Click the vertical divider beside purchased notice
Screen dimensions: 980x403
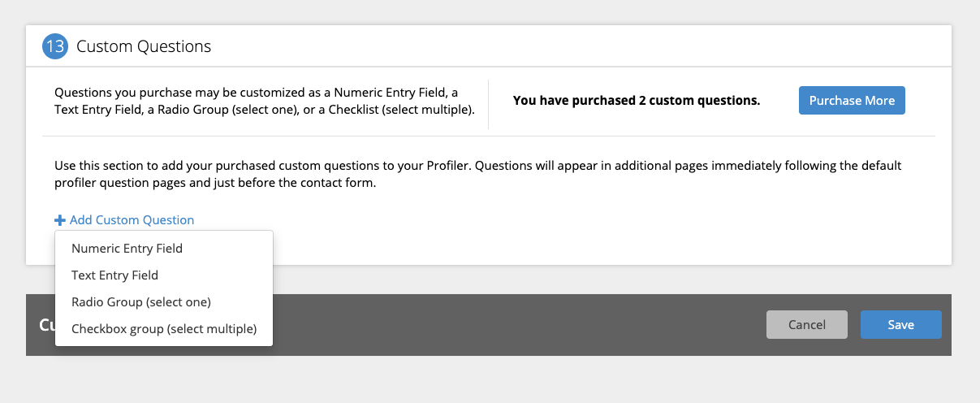click(x=488, y=104)
